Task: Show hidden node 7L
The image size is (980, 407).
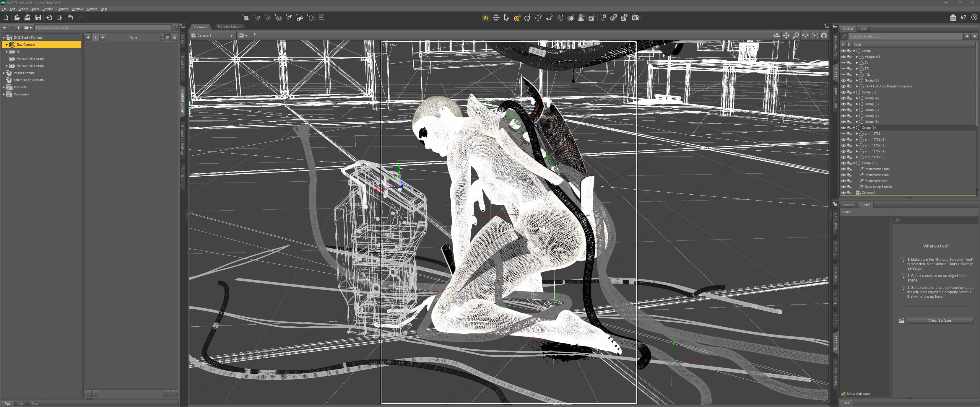Action: click(x=843, y=63)
